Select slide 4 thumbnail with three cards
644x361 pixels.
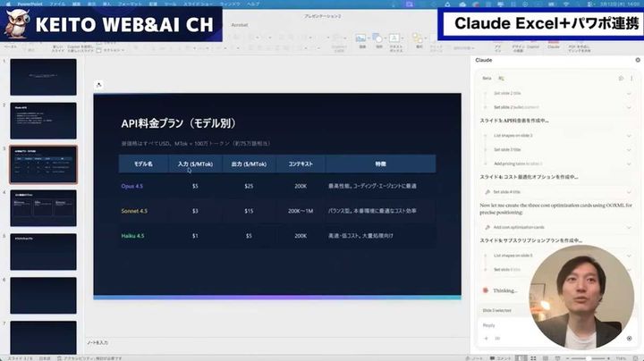coord(43,208)
